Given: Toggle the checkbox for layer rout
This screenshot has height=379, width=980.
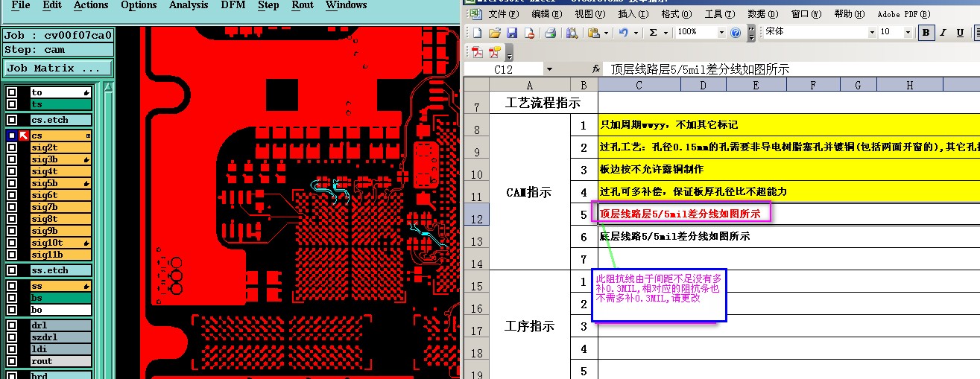Looking at the screenshot, I should click(12, 361).
